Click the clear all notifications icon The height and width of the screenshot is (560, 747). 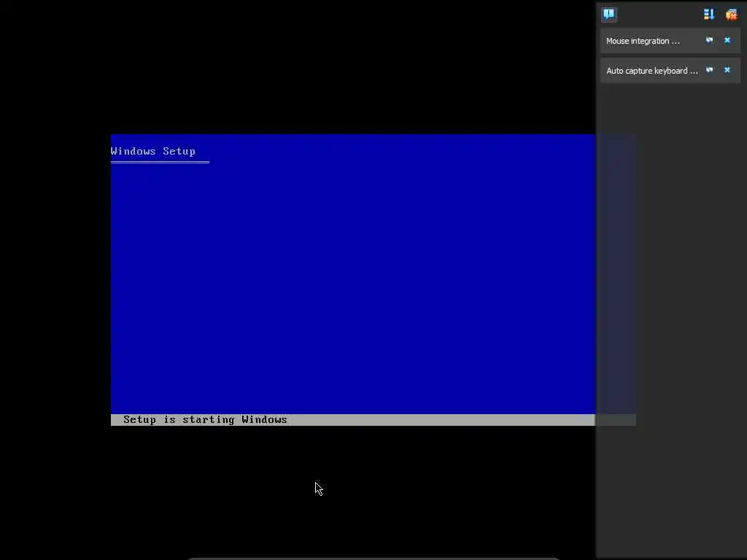pos(731,15)
